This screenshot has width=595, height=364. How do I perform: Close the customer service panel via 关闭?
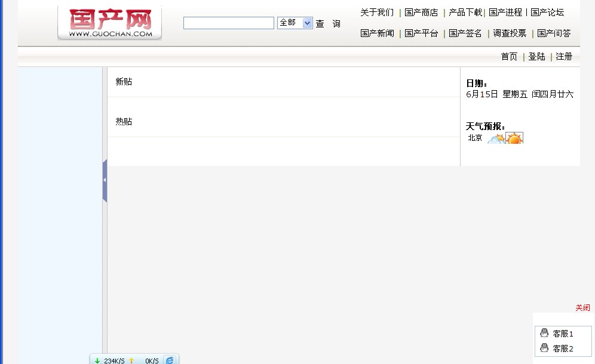[583, 307]
